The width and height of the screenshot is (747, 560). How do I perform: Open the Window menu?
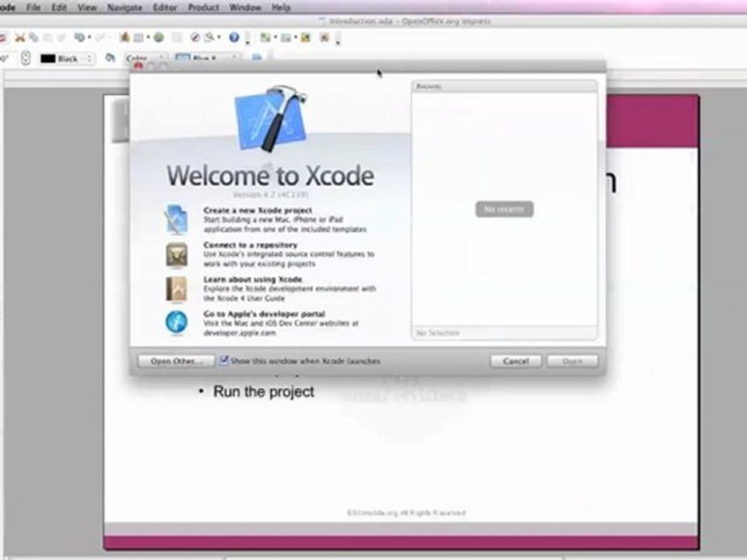click(x=245, y=7)
